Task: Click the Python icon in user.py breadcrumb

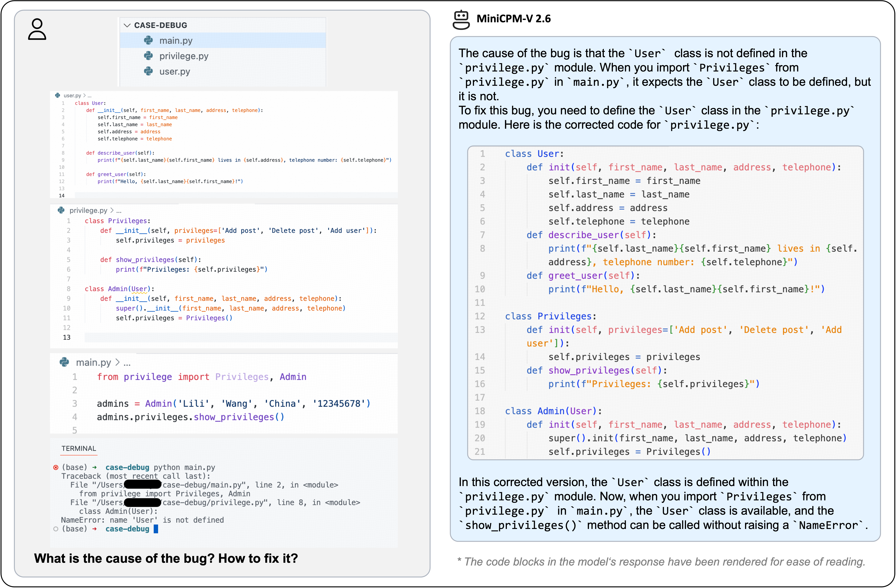Action: [x=58, y=96]
